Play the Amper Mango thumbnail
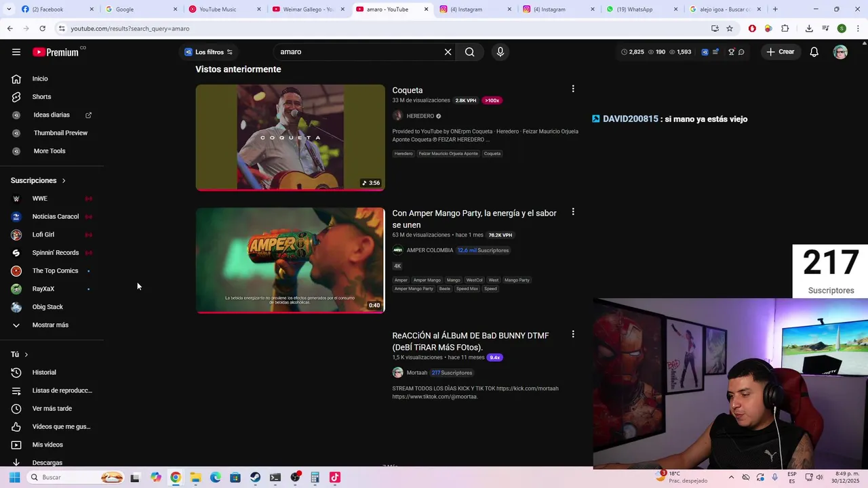Image resolution: width=868 pixels, height=488 pixels. tap(290, 260)
